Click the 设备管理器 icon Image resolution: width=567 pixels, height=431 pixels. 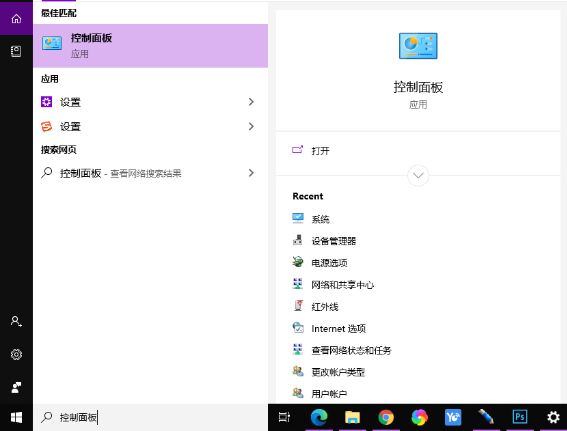coord(298,240)
